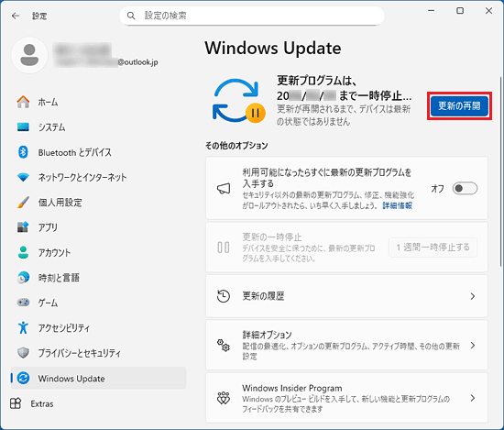Open 詳細オプション via its chevron

click(473, 346)
